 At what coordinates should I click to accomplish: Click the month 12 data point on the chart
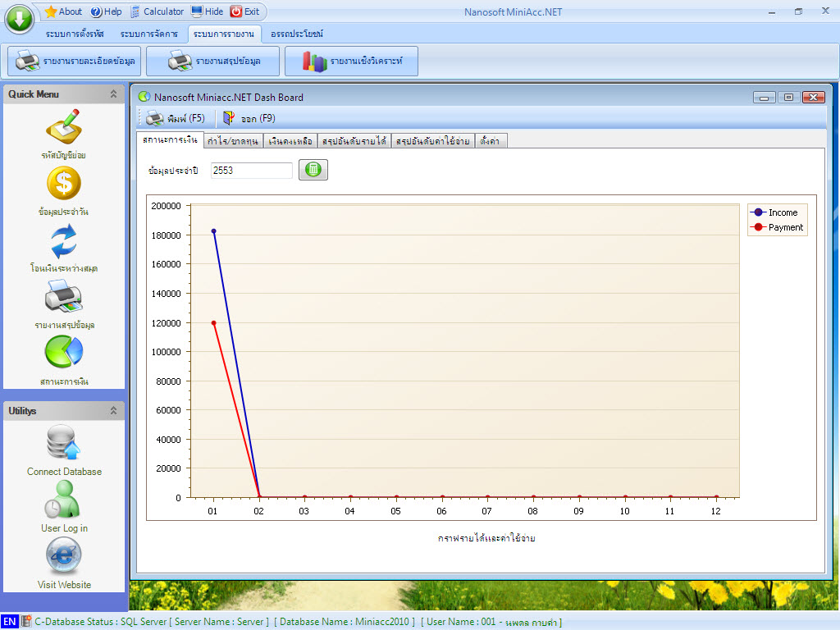tap(716, 497)
